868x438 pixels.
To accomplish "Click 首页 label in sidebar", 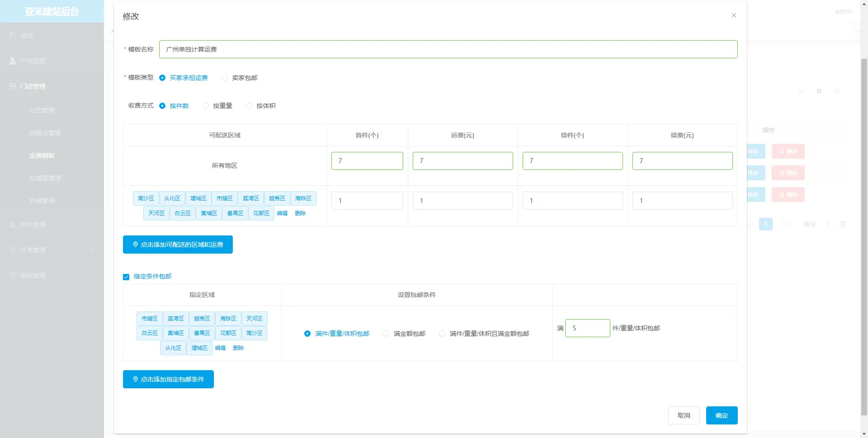I will (x=27, y=36).
